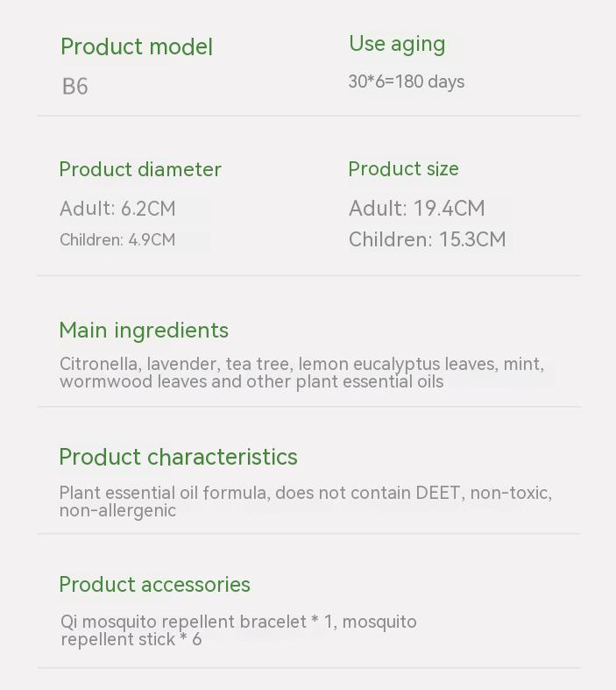The image size is (616, 690).
Task: Click the "Use aging" heading
Action: point(397,44)
